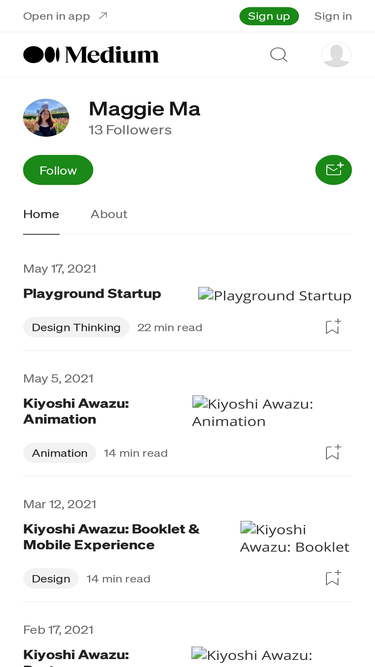The width and height of the screenshot is (375, 667).
Task: Select the Home tab
Action: tap(41, 214)
